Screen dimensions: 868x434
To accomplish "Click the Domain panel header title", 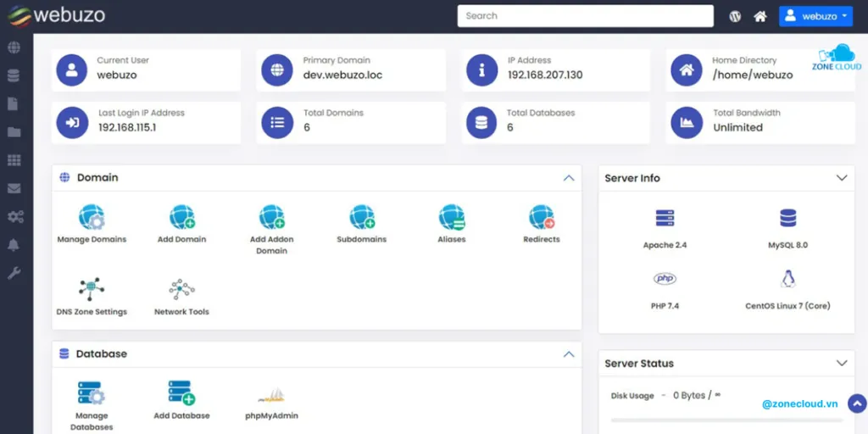I will pos(97,178).
